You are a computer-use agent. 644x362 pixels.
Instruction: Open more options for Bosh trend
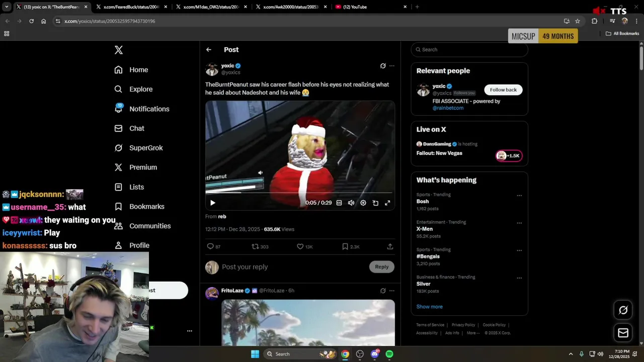(x=519, y=196)
